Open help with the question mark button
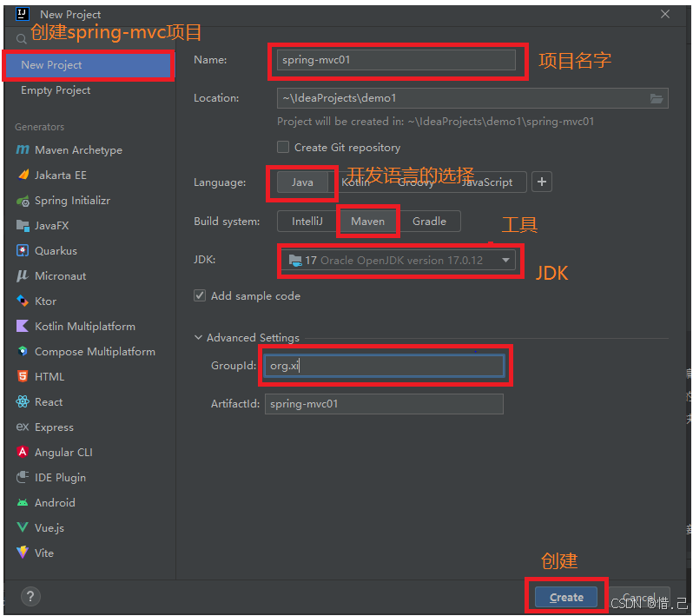Screen dimensions: 693x616 [30, 597]
